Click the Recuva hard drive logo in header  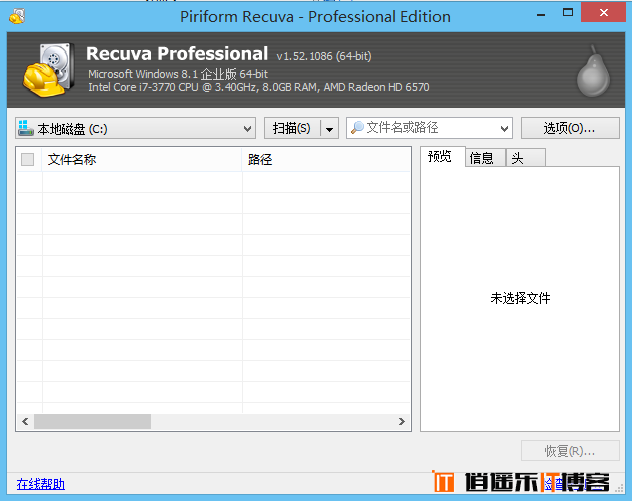click(x=49, y=70)
